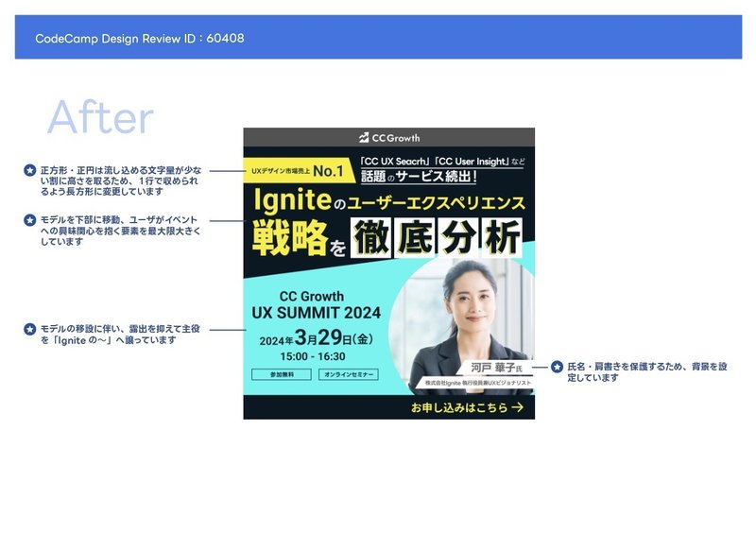
Task: Click the header text CodeCamp Design Review ID
Action: point(140,38)
